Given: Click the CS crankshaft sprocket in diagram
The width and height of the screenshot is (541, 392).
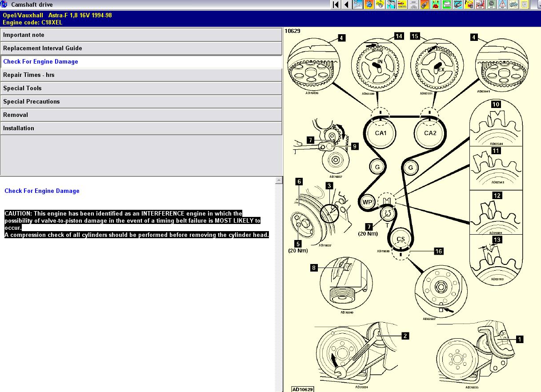Looking at the screenshot, I should pyautogui.click(x=401, y=240).
